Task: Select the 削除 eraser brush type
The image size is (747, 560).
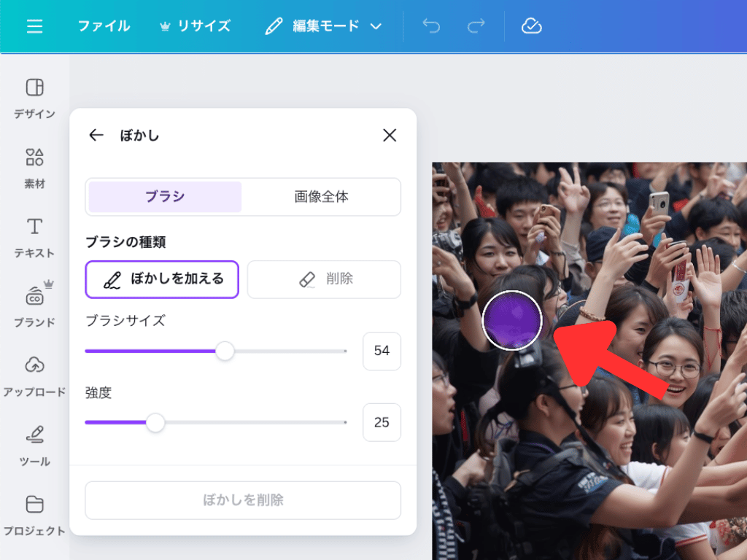Action: [x=324, y=279]
